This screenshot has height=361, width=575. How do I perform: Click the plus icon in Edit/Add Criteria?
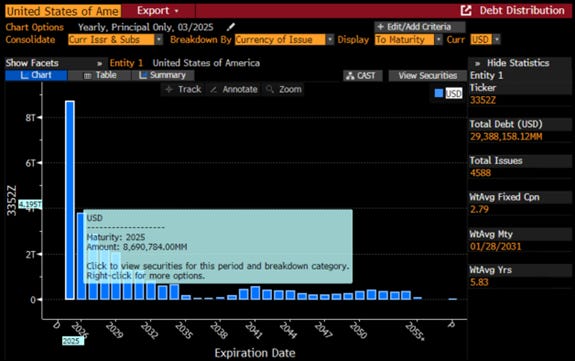click(x=380, y=27)
